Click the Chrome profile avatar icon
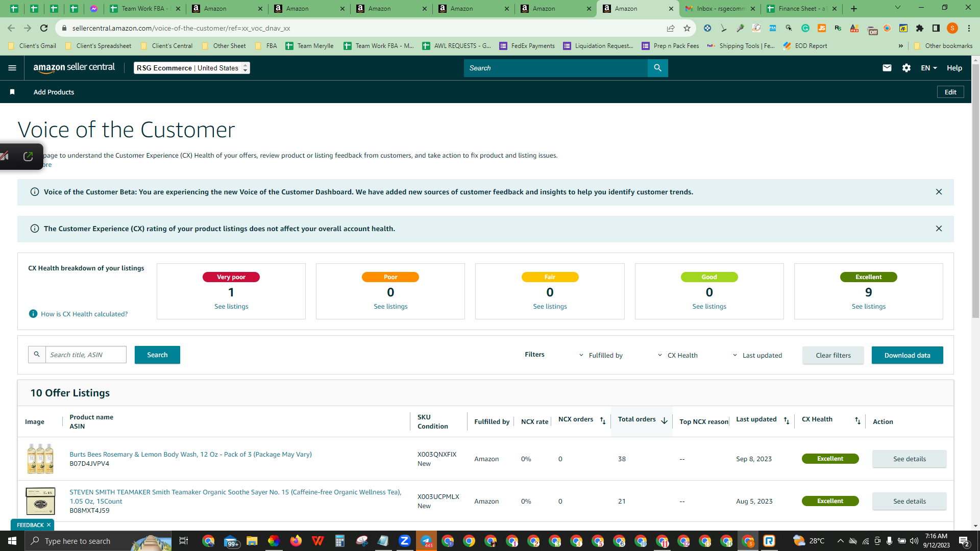980x551 pixels. coord(952,28)
